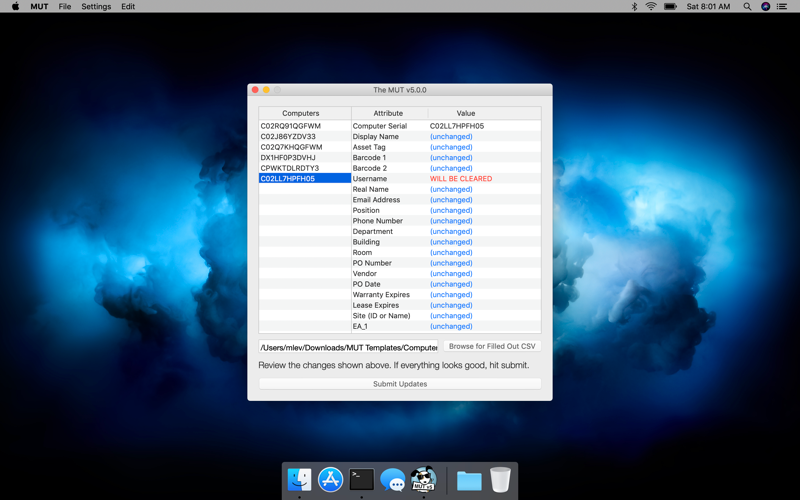Image resolution: width=800 pixels, height=500 pixels.
Task: Select computer C02RQ91QGFWM
Action: coord(305,126)
